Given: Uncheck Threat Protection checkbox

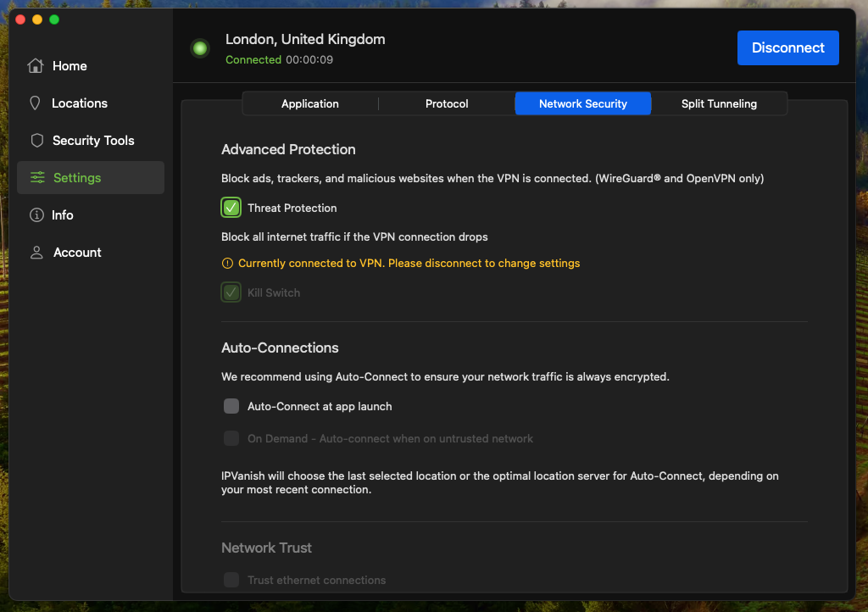Looking at the screenshot, I should point(231,208).
